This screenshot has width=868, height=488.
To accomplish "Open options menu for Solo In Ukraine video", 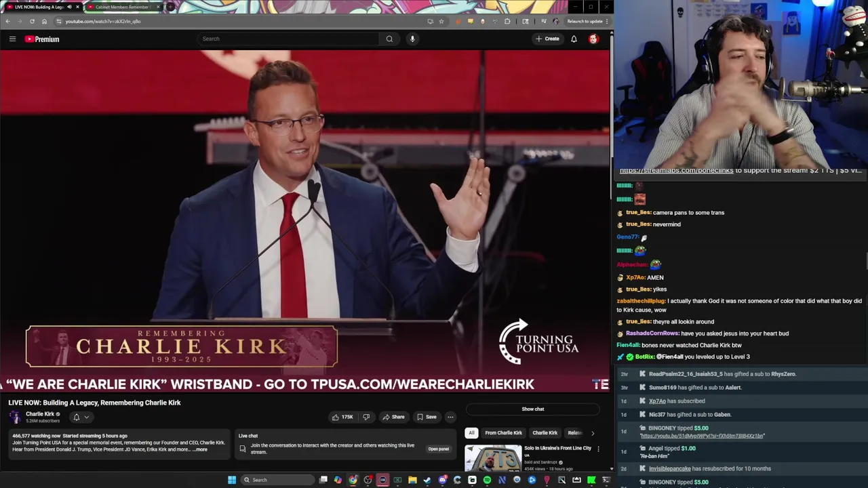I will [x=598, y=449].
